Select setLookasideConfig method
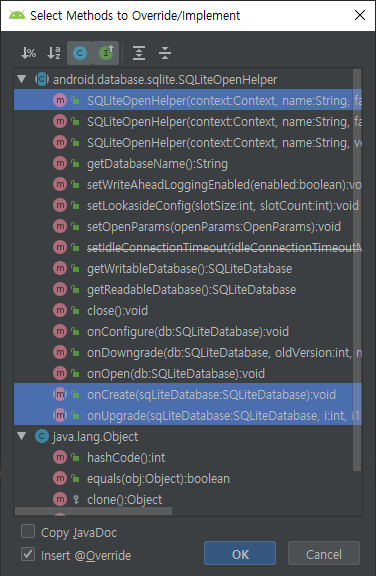 (x=188, y=205)
